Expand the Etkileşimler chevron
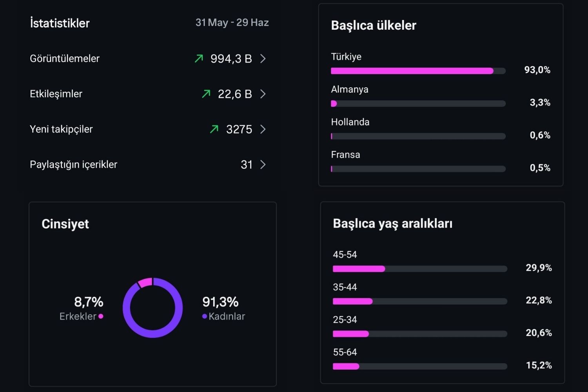The image size is (588, 392). (x=263, y=94)
